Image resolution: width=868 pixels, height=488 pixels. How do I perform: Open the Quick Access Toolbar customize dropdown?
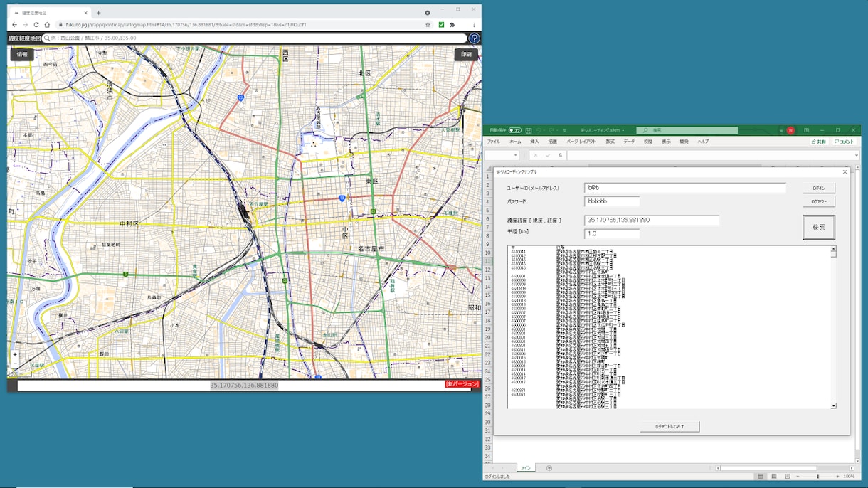[565, 131]
